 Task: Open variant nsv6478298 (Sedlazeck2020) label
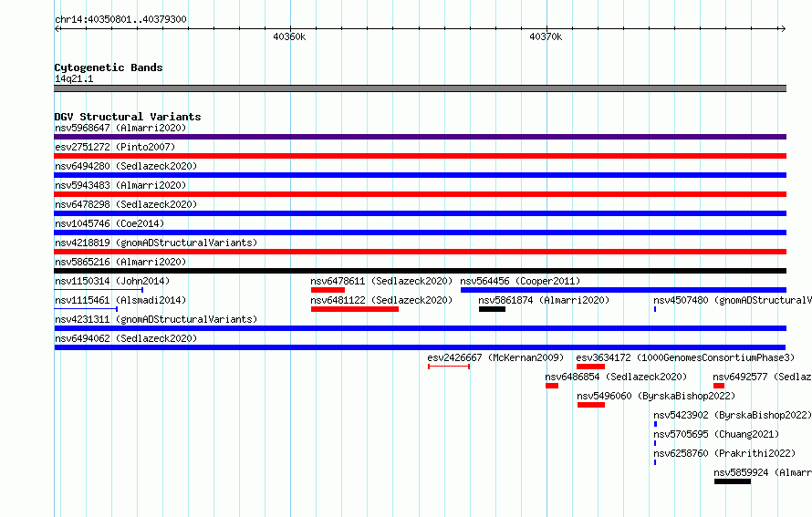(126, 204)
